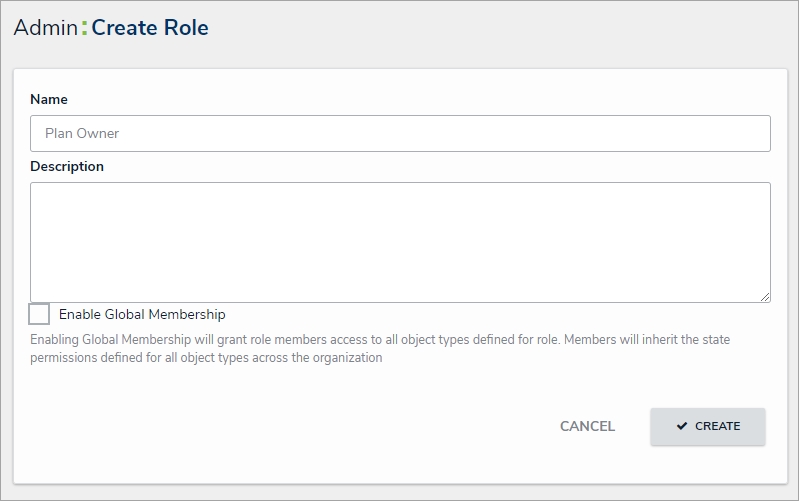799x501 pixels.
Task: Click the Create Role page title
Action: coord(150,28)
